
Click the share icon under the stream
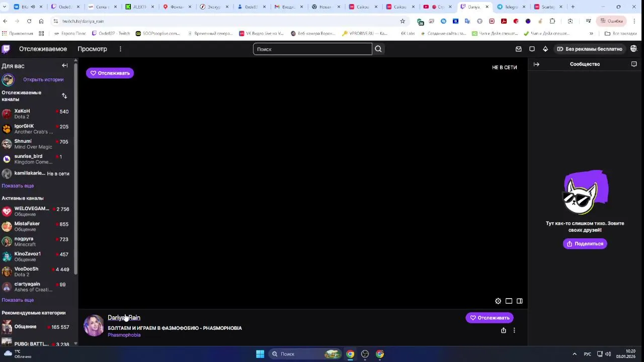pyautogui.click(x=503, y=330)
